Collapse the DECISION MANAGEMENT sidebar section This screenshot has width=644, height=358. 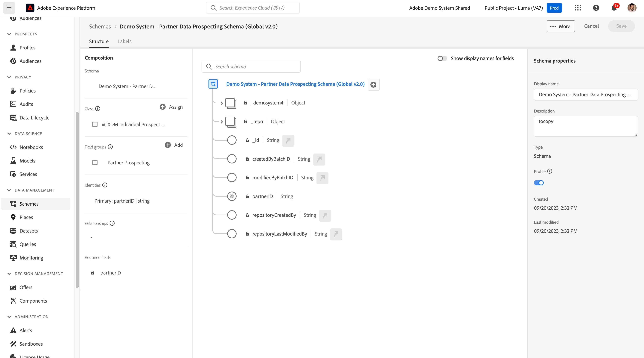9,274
